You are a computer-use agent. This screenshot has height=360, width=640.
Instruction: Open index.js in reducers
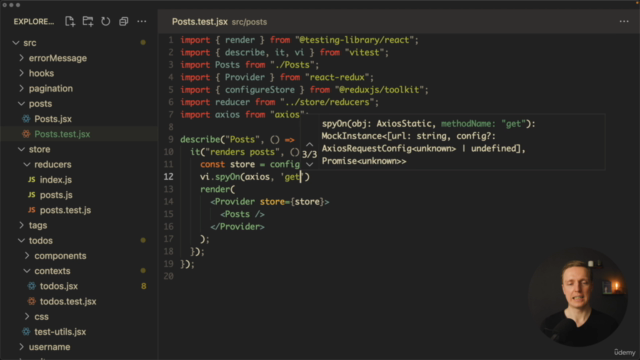pyautogui.click(x=56, y=180)
